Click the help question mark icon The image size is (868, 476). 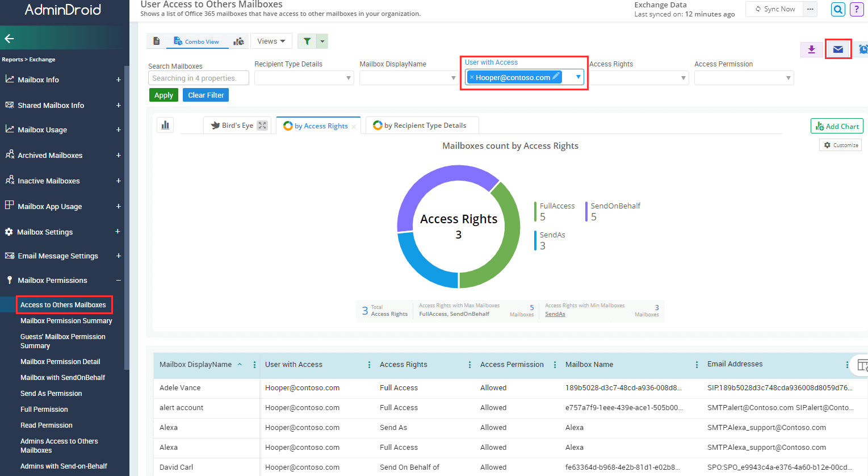click(857, 9)
